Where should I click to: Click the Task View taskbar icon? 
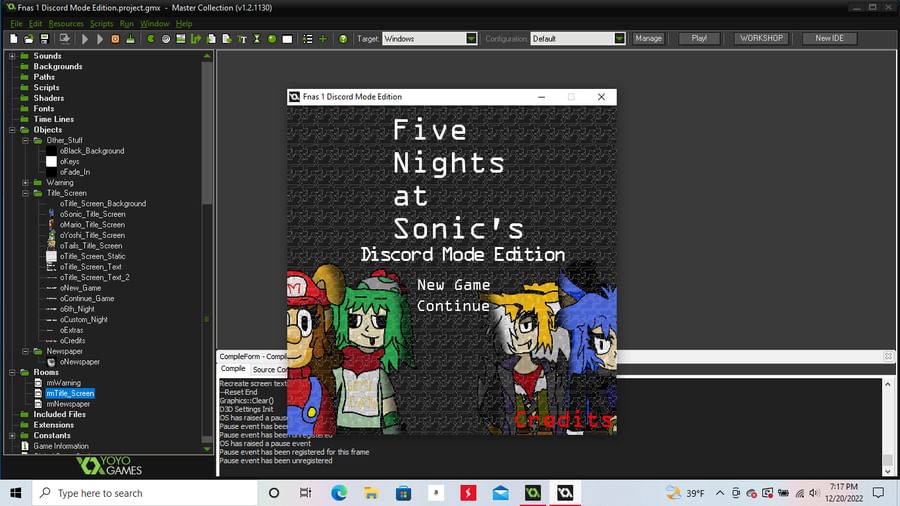305,493
